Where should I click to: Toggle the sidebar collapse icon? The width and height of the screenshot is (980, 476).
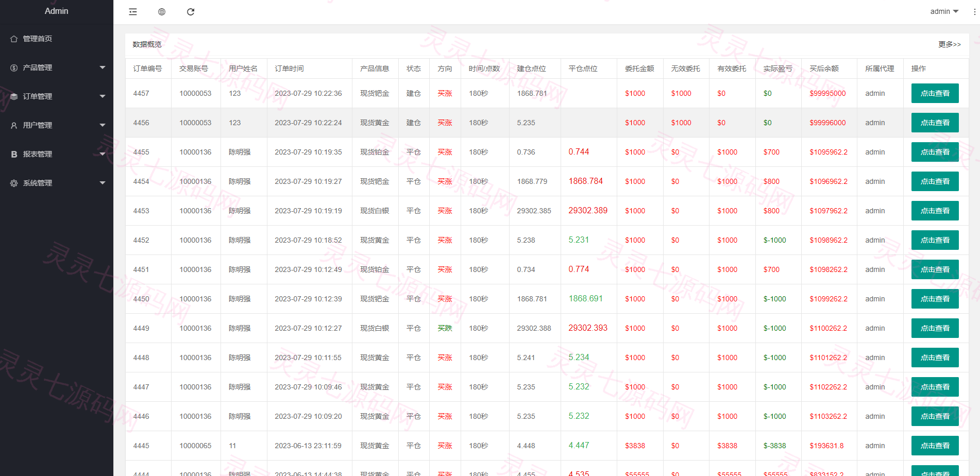(x=133, y=12)
